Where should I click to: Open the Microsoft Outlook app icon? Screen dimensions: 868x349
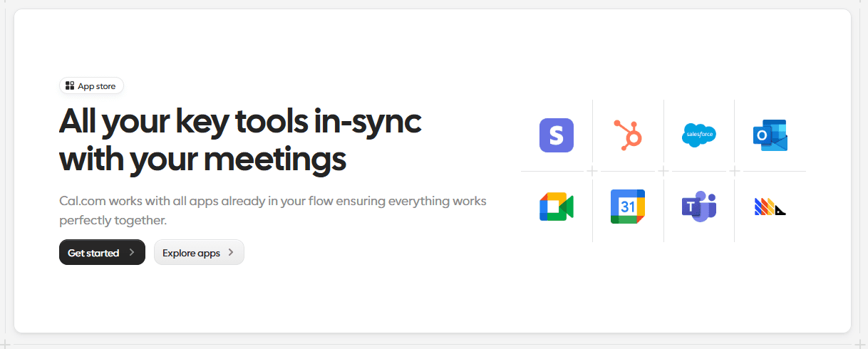point(770,135)
